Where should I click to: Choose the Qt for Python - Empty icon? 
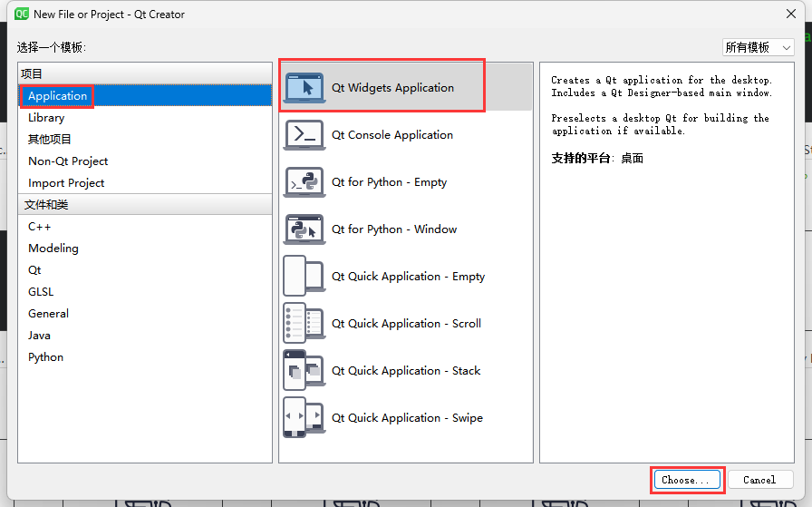click(304, 182)
